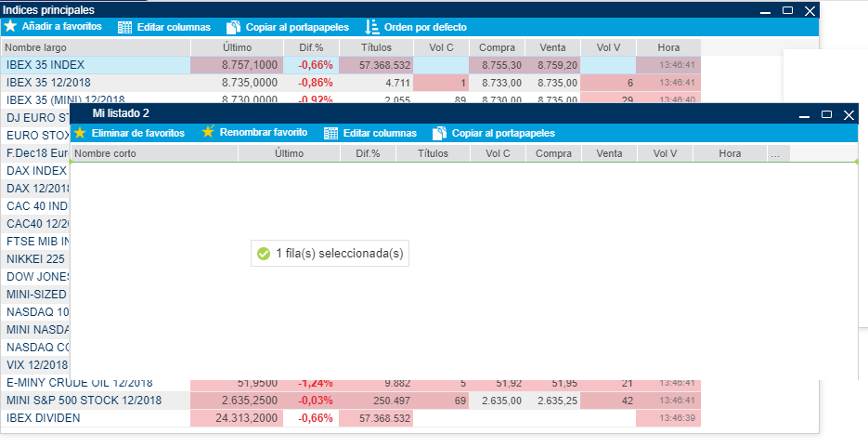
Task: Select E-MINY CRUDE OIL 12/2018 row
Action: pos(351,383)
